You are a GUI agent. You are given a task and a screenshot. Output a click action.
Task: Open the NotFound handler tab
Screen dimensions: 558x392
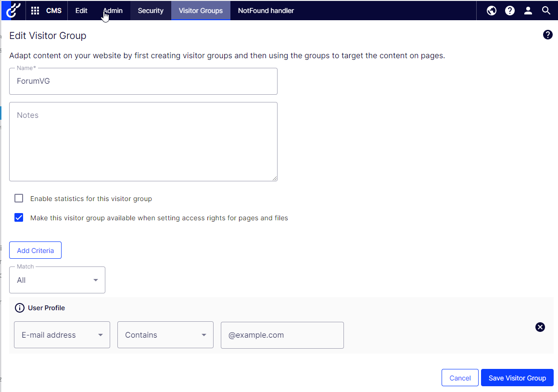(x=266, y=11)
